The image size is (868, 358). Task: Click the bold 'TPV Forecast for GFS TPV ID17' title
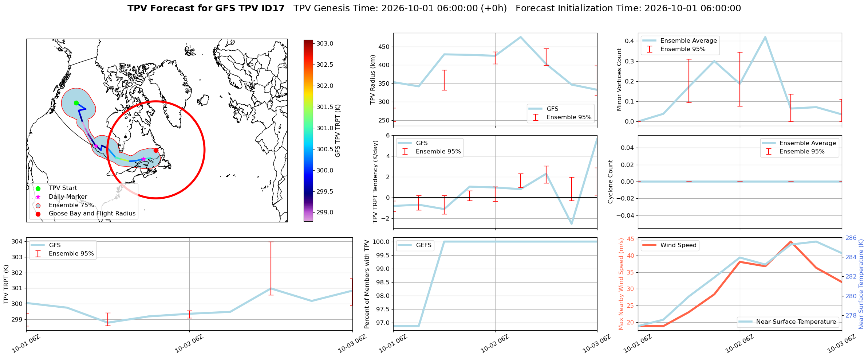(x=206, y=8)
